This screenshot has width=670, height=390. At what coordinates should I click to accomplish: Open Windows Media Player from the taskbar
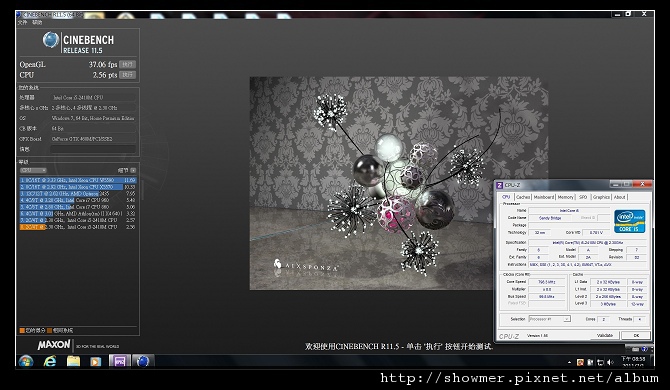[96, 361]
